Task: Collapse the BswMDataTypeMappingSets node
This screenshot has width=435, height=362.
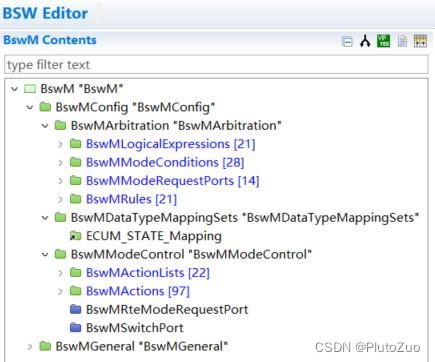Action: pyautogui.click(x=45, y=218)
